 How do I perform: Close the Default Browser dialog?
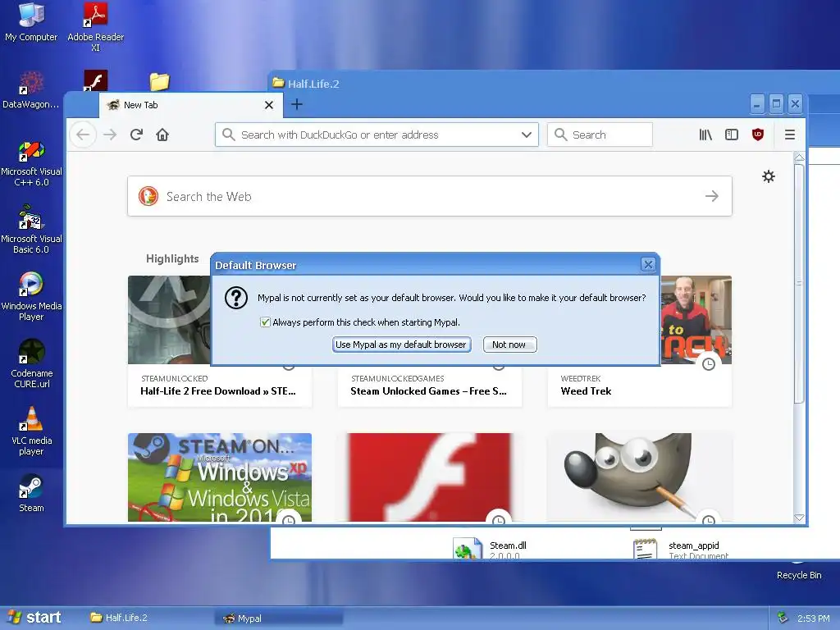[648, 264]
